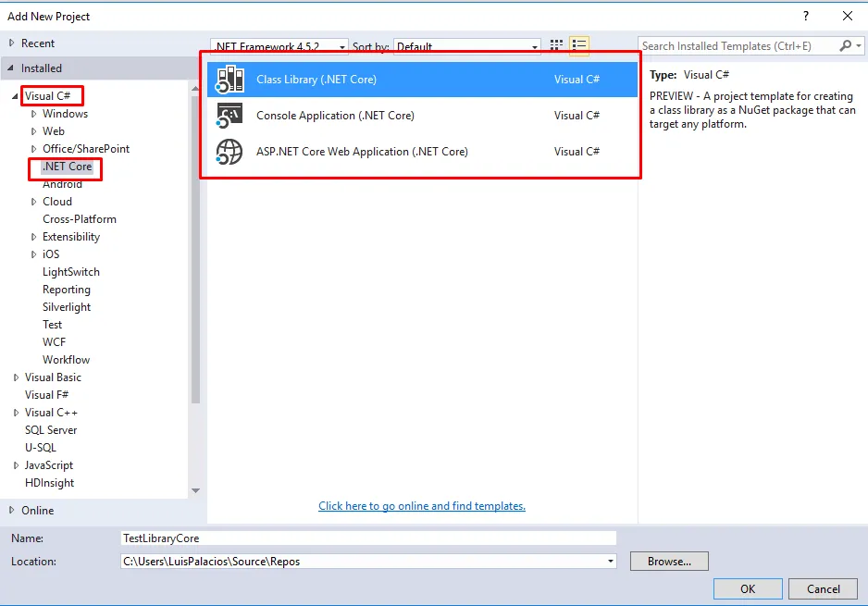868x606 pixels.
Task: Select the Visual F# category
Action: coord(46,395)
